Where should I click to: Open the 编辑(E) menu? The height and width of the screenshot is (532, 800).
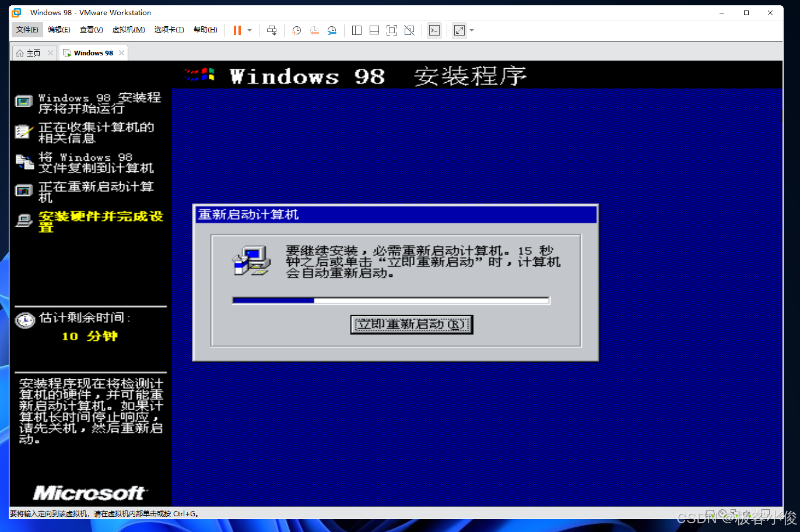(x=59, y=30)
